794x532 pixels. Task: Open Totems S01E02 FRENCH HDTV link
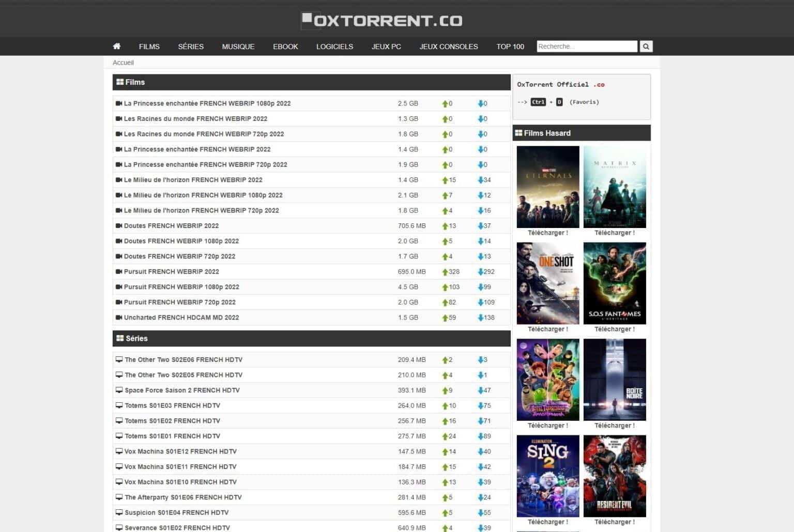172,420
